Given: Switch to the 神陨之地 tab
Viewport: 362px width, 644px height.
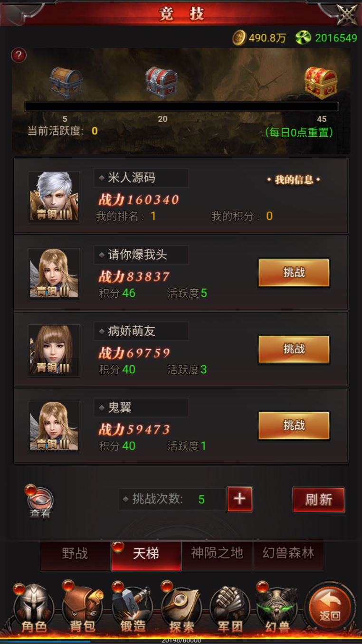Looking at the screenshot, I should coord(217,554).
